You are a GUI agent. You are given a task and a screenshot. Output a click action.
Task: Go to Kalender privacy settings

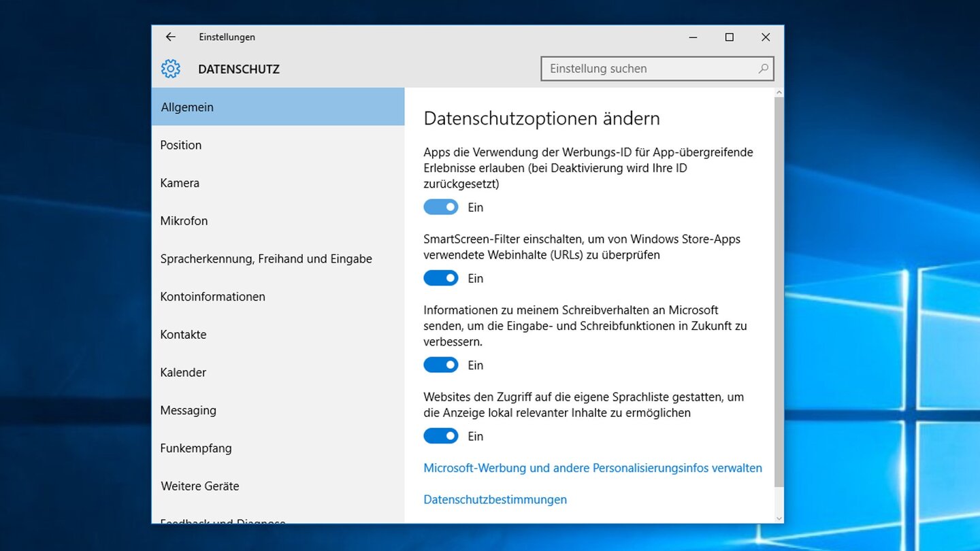point(278,373)
